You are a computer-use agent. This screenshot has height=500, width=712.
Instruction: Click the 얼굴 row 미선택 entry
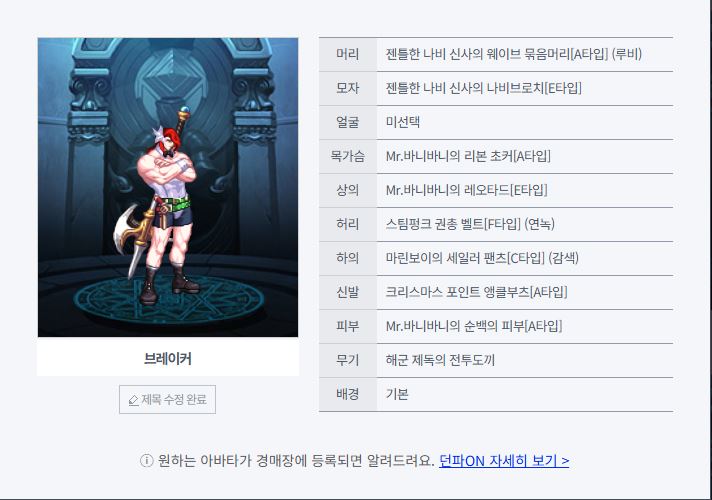coord(403,122)
